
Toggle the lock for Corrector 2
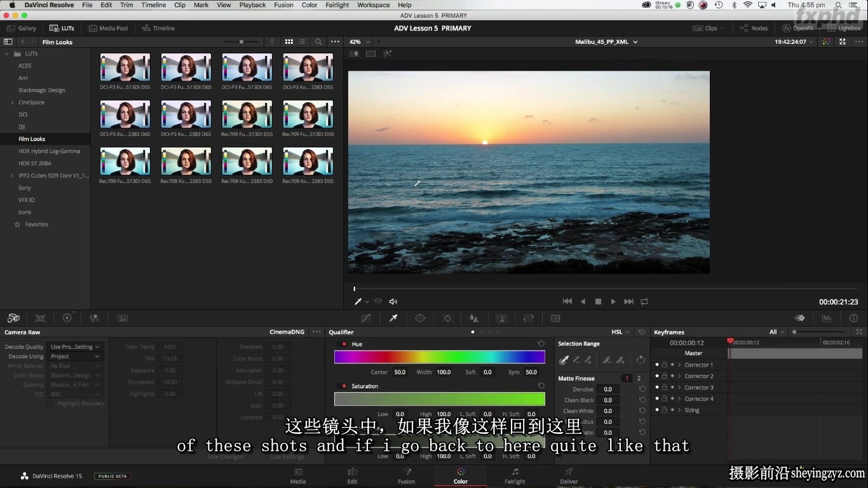[x=664, y=376]
